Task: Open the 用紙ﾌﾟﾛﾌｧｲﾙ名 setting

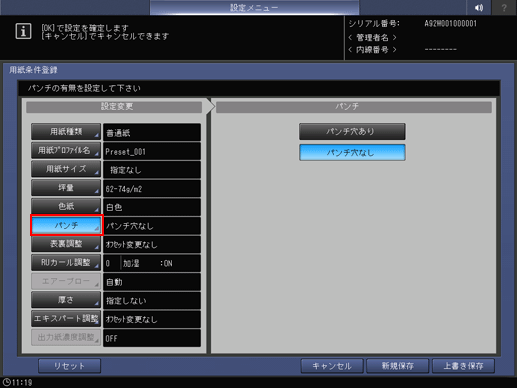Action: [66, 150]
